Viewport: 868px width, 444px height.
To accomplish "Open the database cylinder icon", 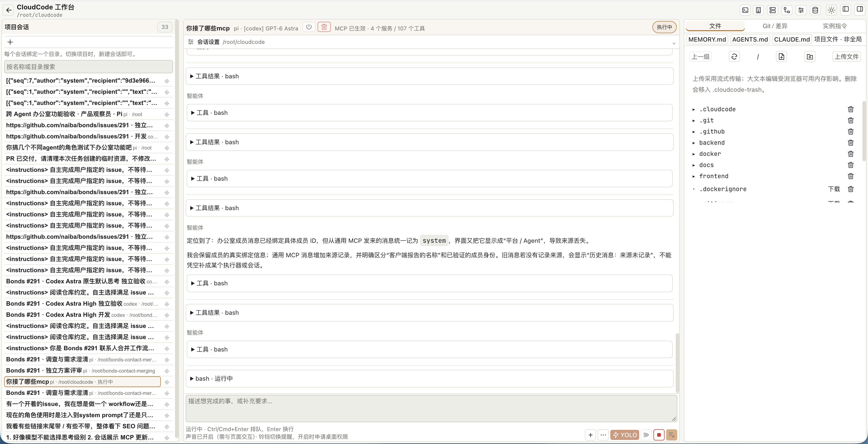I will point(815,10).
